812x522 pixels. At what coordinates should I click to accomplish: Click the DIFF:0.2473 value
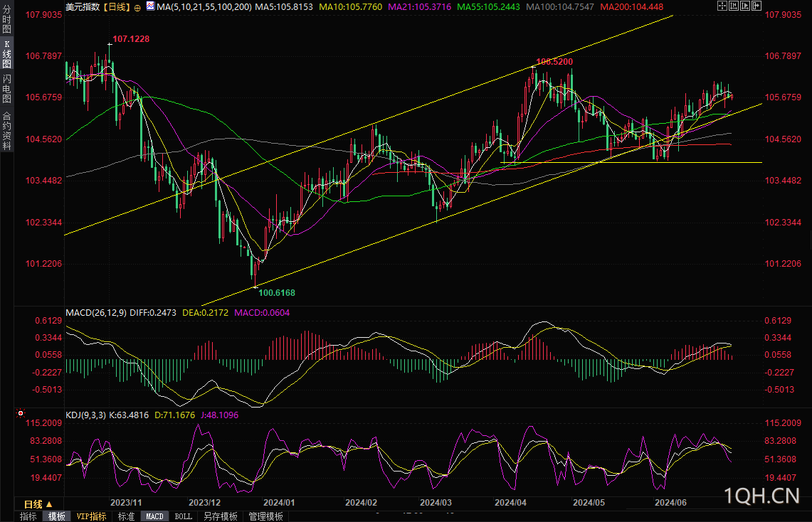(x=153, y=312)
